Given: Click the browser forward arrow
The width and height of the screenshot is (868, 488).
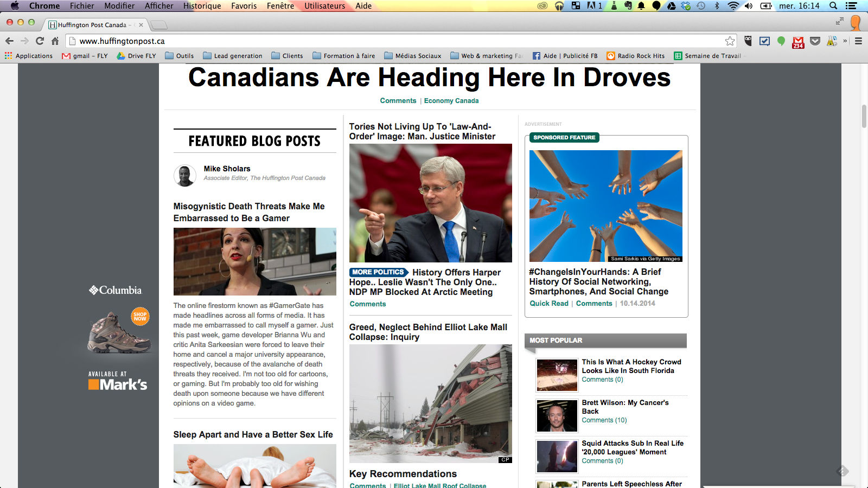Looking at the screenshot, I should tap(24, 41).
